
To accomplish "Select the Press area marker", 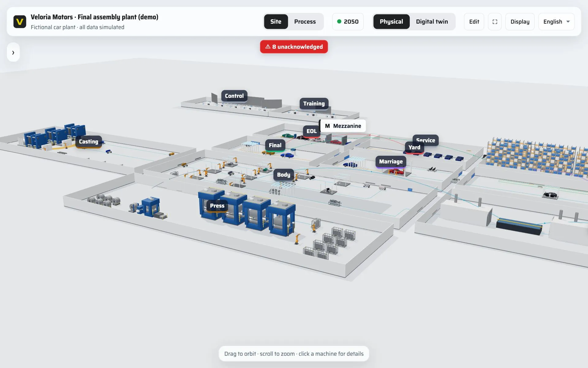I will coord(217,206).
